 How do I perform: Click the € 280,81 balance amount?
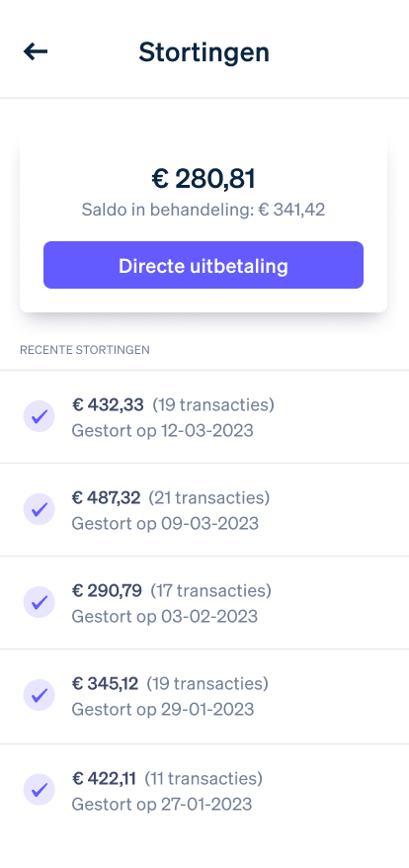pos(204,179)
